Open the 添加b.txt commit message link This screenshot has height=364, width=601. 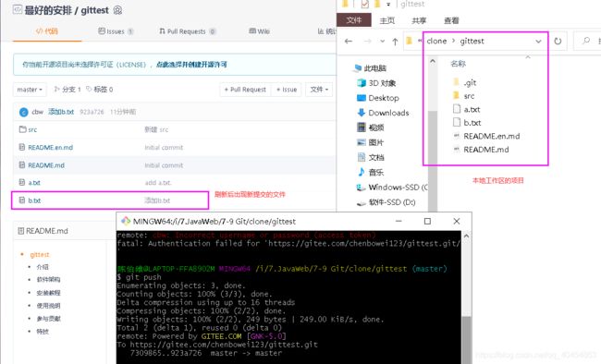(x=61, y=112)
